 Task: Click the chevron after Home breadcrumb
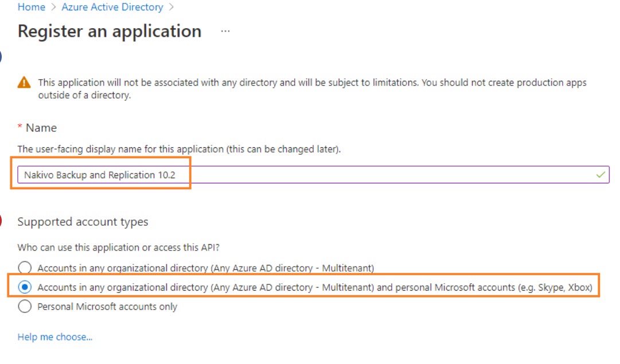53,7
